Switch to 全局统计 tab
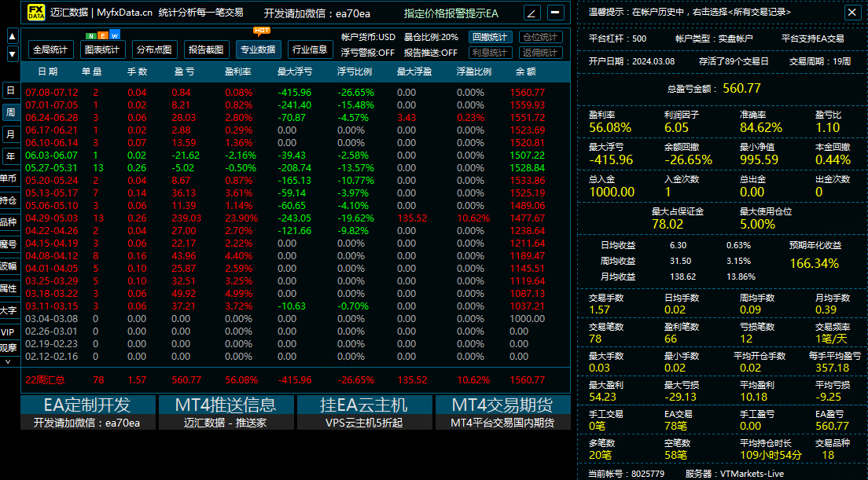 (x=50, y=49)
